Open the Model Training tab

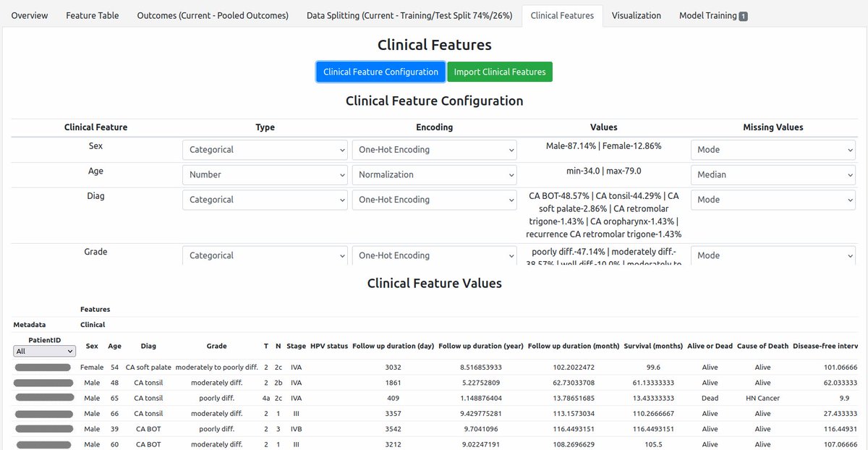pyautogui.click(x=713, y=15)
